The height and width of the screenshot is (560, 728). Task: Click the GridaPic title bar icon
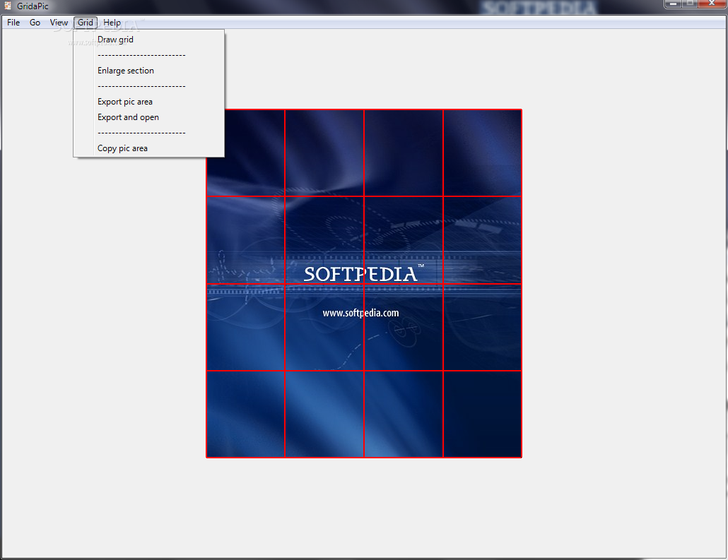pos(8,6)
